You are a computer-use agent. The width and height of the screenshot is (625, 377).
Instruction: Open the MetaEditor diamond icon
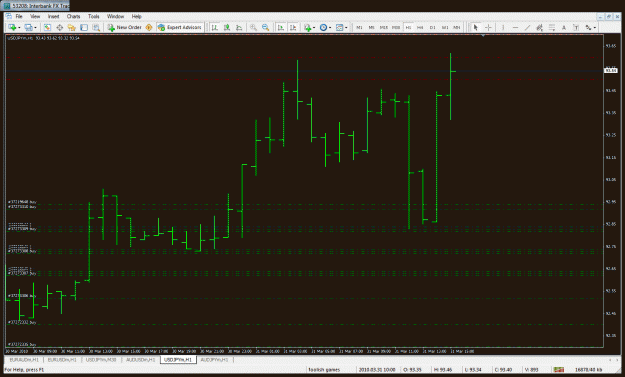(x=149, y=27)
